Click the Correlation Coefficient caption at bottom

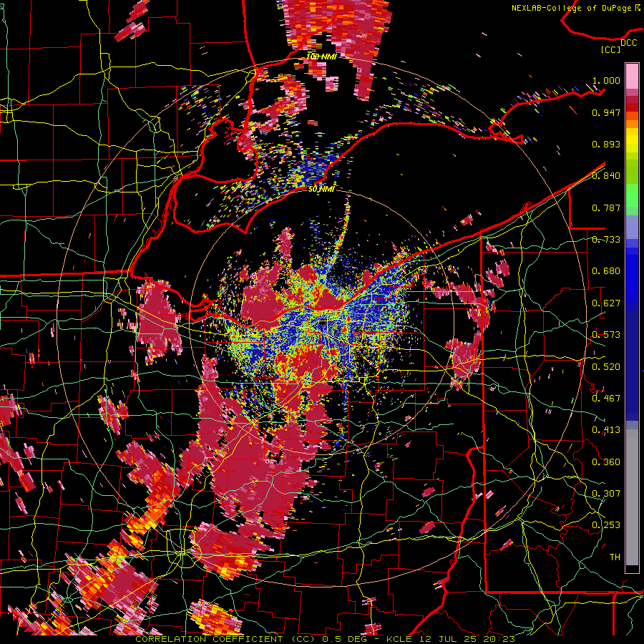click(x=324, y=639)
